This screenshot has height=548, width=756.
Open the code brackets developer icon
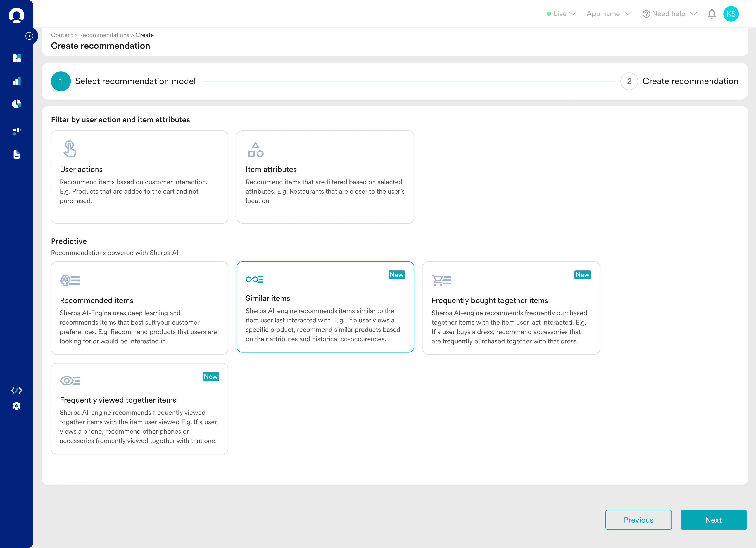[x=17, y=390]
